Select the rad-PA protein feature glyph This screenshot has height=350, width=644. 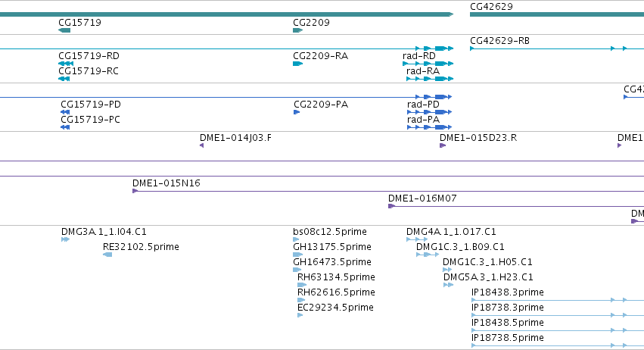point(429,127)
